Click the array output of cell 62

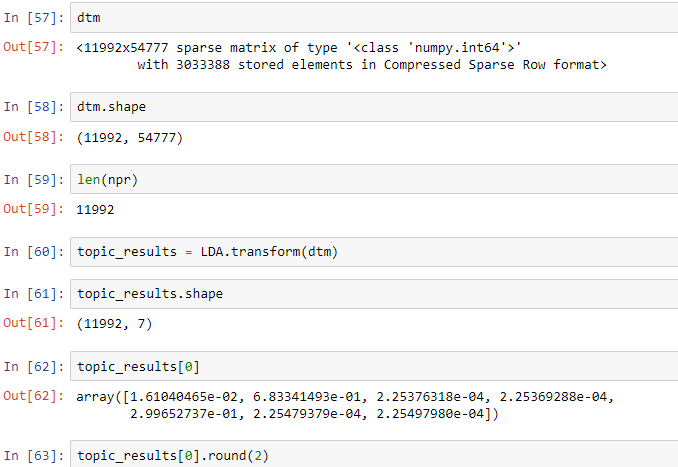pos(345,405)
